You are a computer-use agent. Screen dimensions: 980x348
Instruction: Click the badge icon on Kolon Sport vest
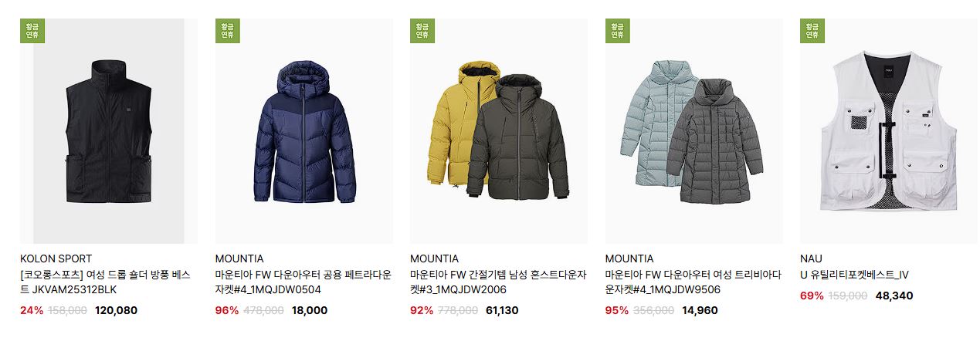[x=32, y=31]
